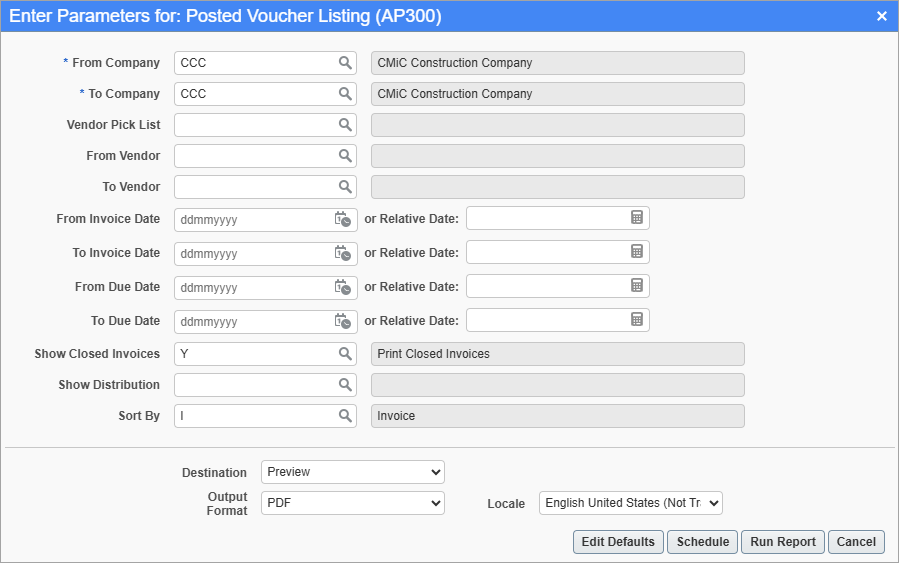Viewport: 899px width, 563px height.
Task: Open calendar picker for From Invoice Date
Action: 342,219
